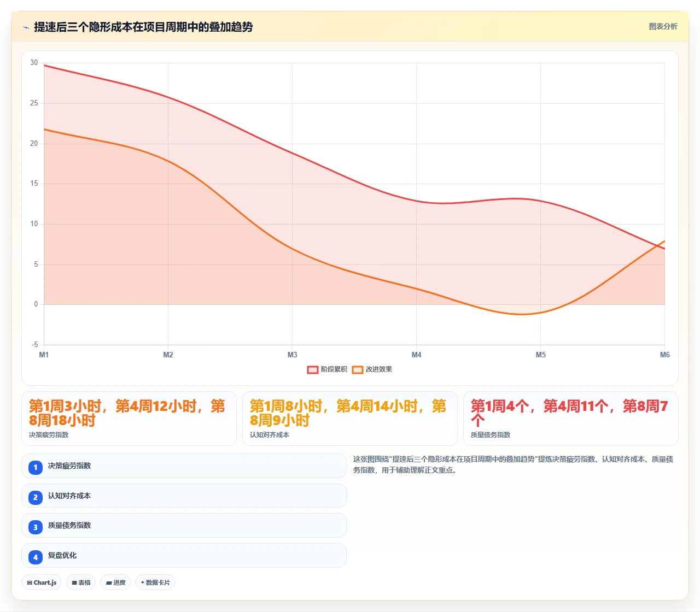Toggle the 改进效果 legend swatch
This screenshot has height=612, width=700.
point(358,370)
